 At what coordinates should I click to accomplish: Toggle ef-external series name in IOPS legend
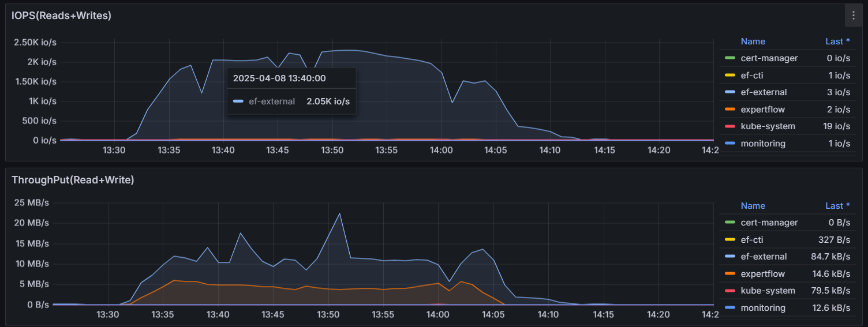[x=764, y=92]
